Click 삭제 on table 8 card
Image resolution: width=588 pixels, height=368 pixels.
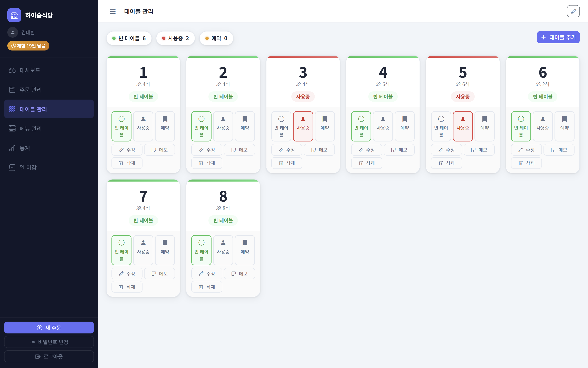point(207,287)
